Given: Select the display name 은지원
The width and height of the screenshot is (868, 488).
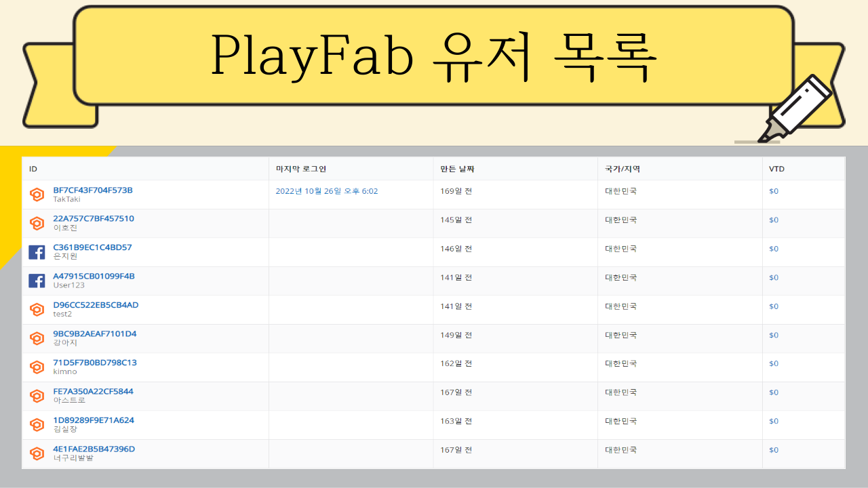Looking at the screenshot, I should tap(65, 256).
